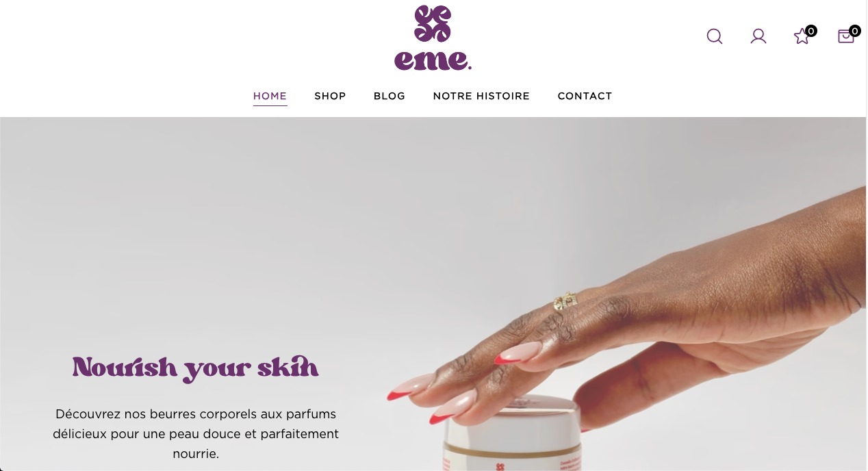Click the cart item count badge
Image resolution: width=868 pixels, height=471 pixels.
point(855,31)
